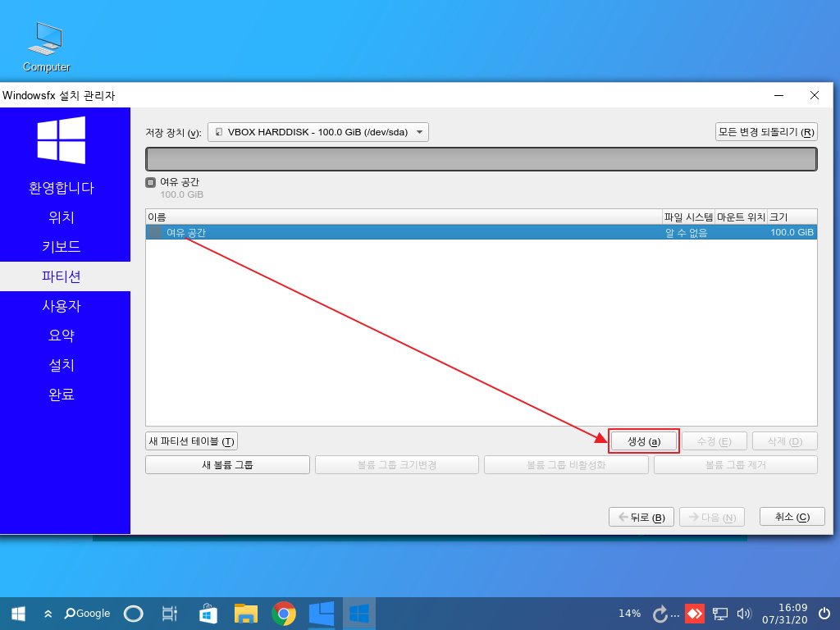This screenshot has width=840, height=630.
Task: Go to 키보드 step in sidebar
Action: tap(61, 247)
